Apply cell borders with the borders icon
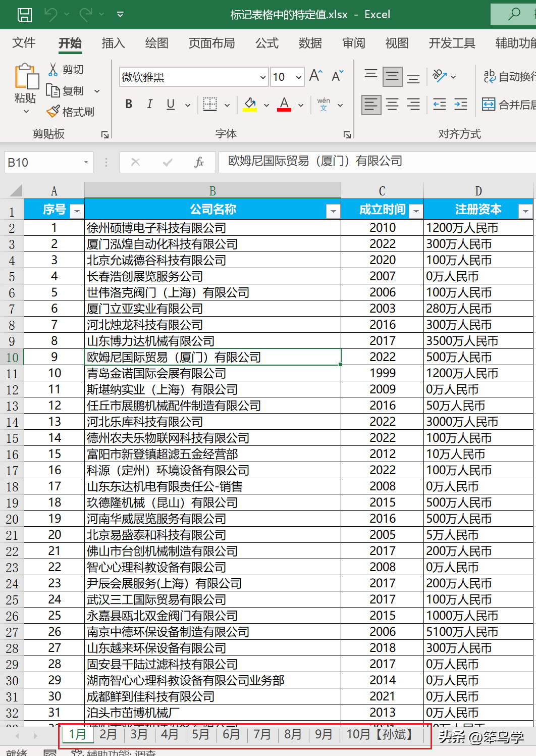This screenshot has width=536, height=756. point(210,105)
